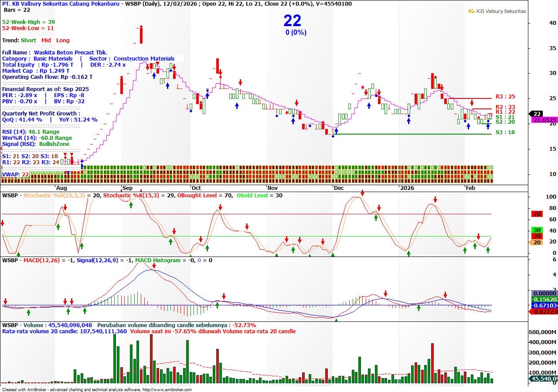Click the "S2 : 20" support label
Image resolution: width=558 pixels, height=392 pixels.
click(505, 122)
